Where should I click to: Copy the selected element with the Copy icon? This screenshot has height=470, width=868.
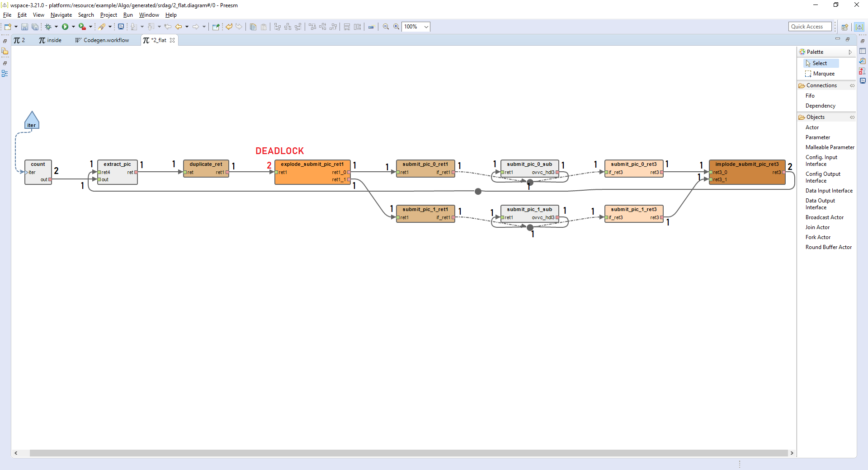(x=253, y=27)
